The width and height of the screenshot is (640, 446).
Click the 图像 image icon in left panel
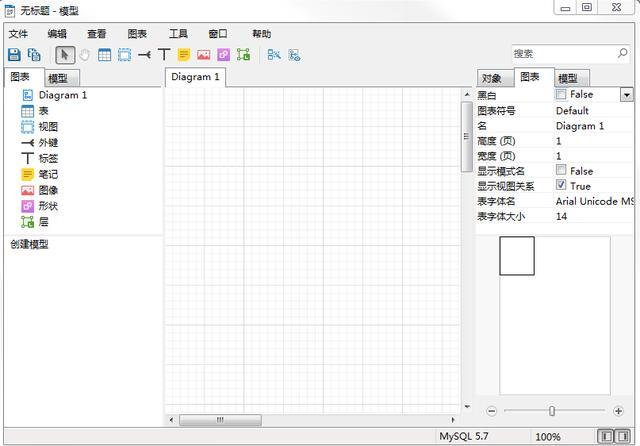pos(27,190)
